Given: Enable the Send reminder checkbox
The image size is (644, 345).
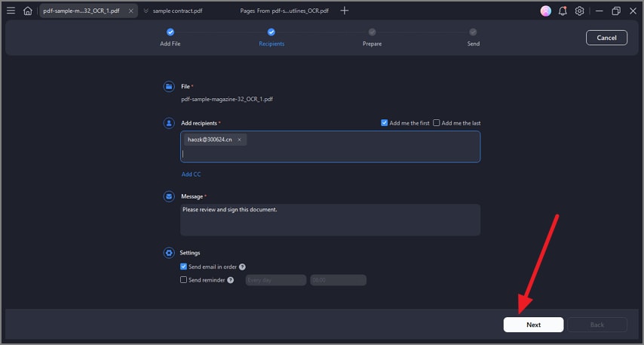Looking at the screenshot, I should tap(184, 280).
